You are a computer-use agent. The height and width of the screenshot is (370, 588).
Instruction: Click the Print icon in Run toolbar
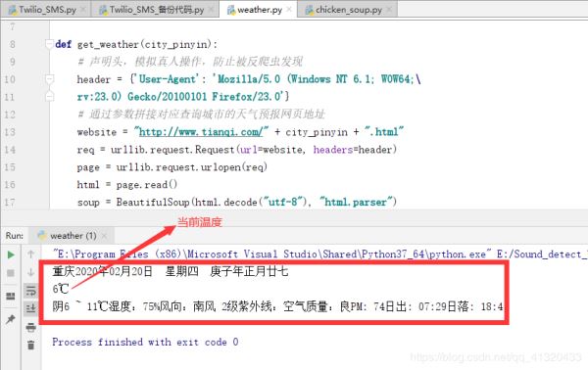[31, 327]
